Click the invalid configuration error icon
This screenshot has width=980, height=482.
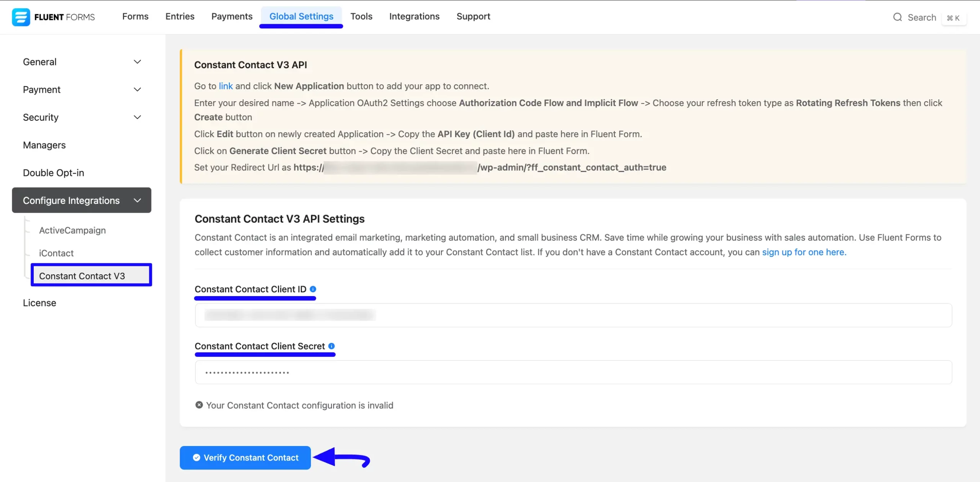[199, 405]
